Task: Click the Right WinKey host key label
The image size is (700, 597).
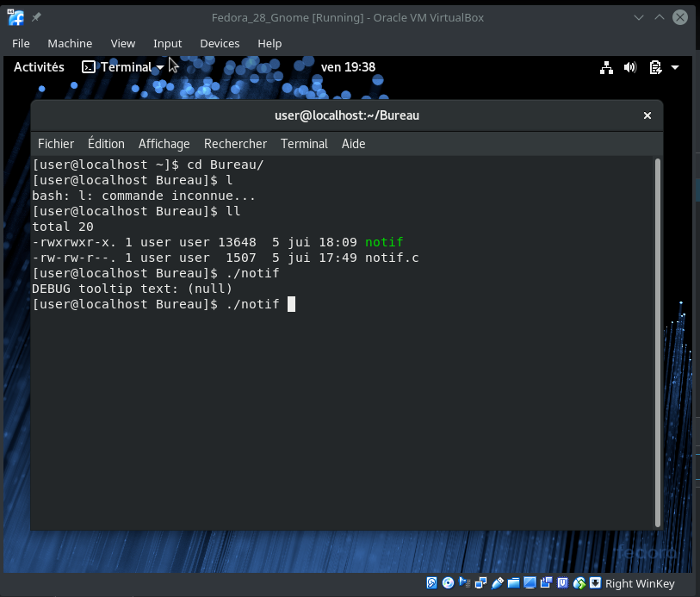Action: (640, 583)
